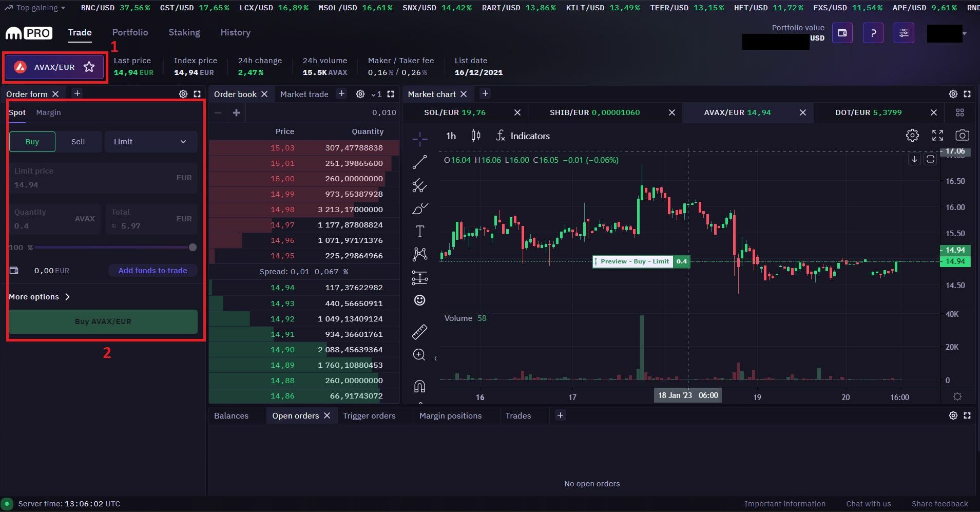Viewport: 980px width, 512px height.
Task: Open chart settings gear in chart toolbar
Action: 912,136
